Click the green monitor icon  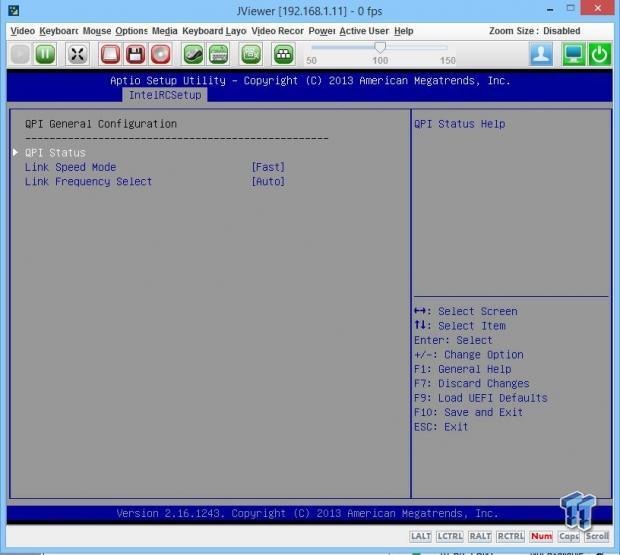click(x=574, y=54)
